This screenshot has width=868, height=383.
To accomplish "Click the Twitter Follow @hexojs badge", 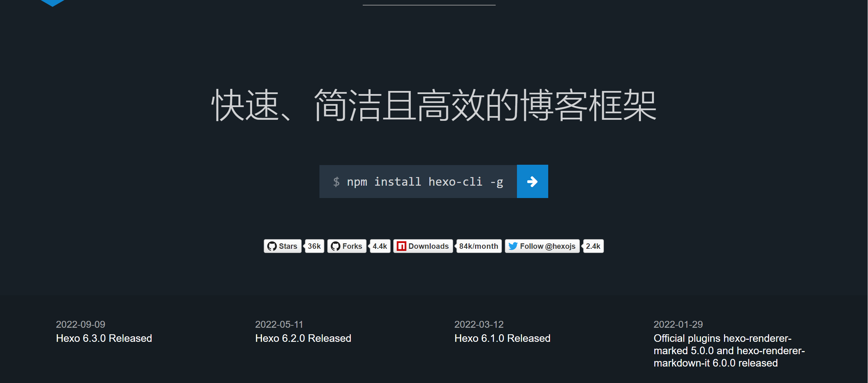I will pos(542,246).
